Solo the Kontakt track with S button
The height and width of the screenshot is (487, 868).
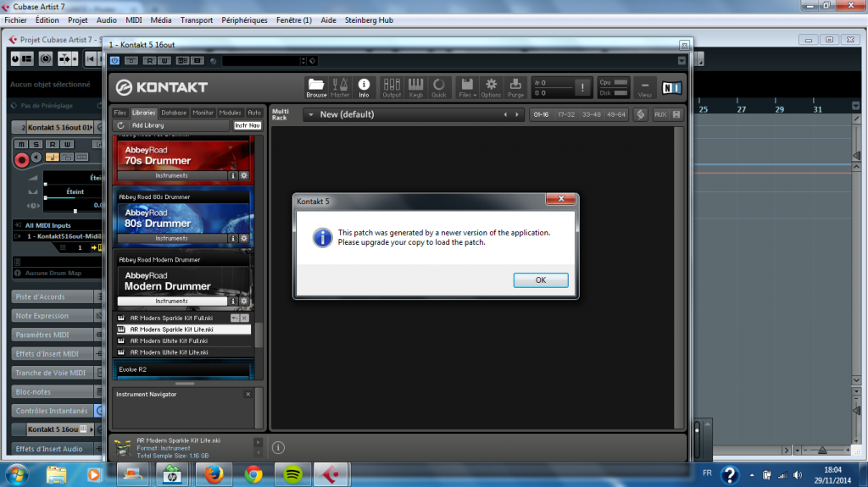coord(36,145)
